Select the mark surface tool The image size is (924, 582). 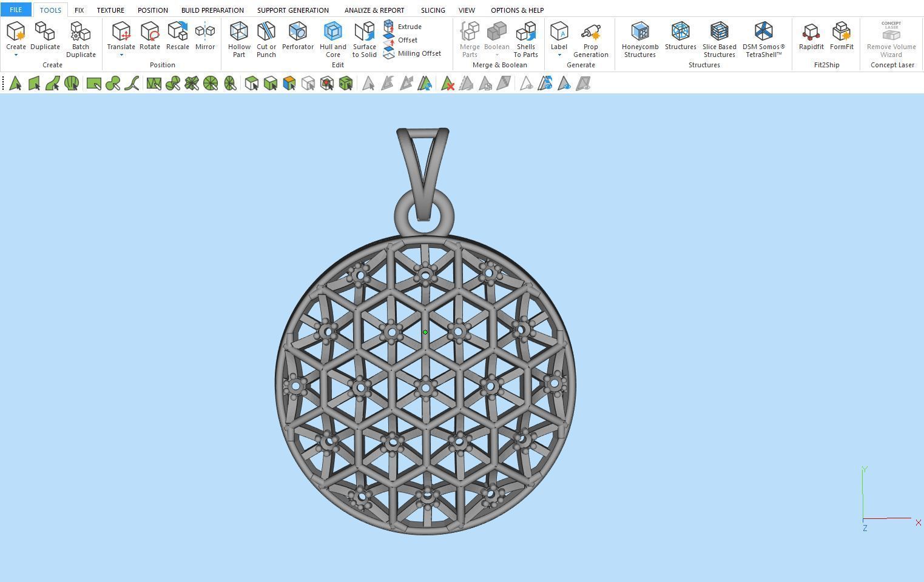pos(53,84)
